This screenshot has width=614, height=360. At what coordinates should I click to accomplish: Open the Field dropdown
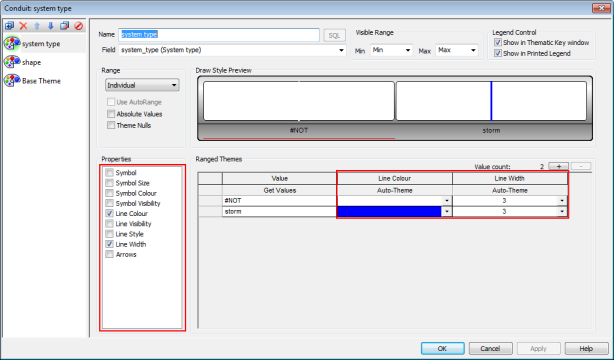341,50
